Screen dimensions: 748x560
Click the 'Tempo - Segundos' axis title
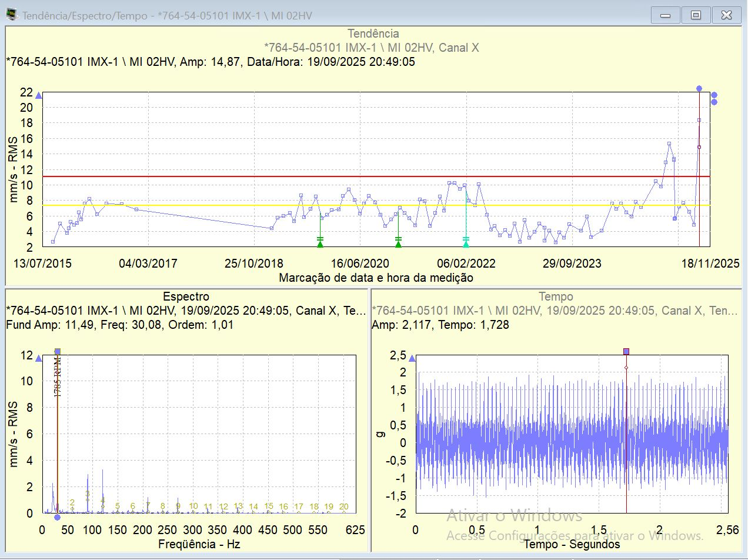[572, 544]
